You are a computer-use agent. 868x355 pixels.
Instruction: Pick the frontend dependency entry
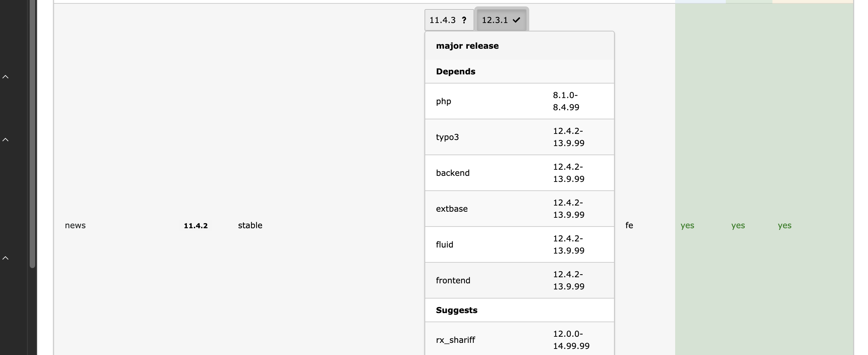(x=519, y=281)
